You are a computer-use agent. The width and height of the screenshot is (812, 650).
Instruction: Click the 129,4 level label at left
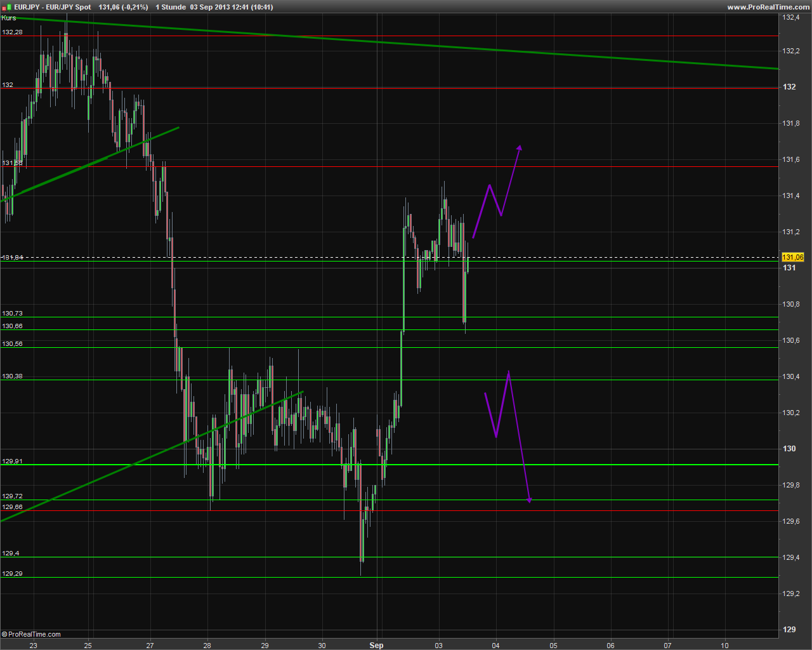(x=10, y=554)
